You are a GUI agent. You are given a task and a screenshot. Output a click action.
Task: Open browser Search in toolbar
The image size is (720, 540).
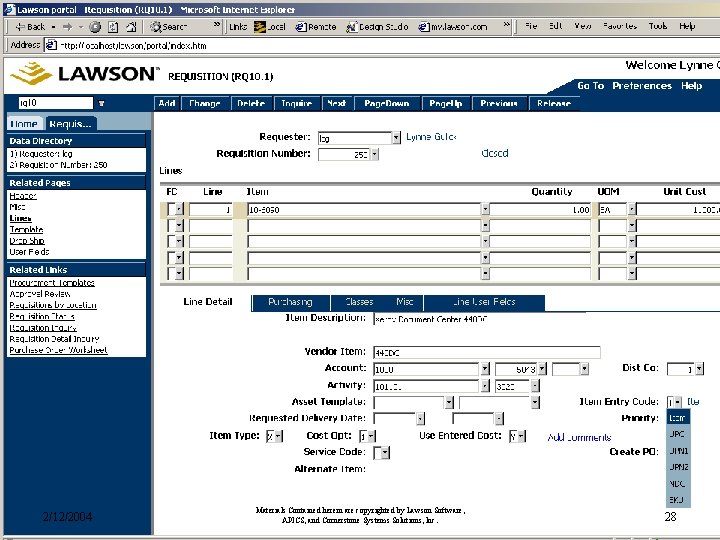point(169,27)
